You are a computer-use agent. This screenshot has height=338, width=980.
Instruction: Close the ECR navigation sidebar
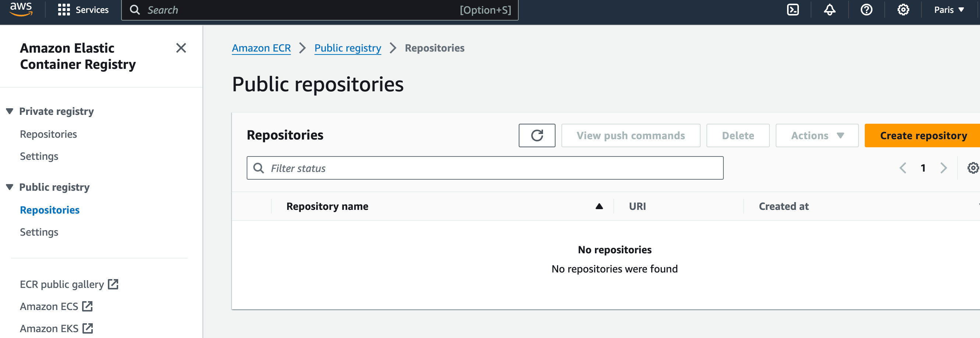pyautogui.click(x=181, y=48)
